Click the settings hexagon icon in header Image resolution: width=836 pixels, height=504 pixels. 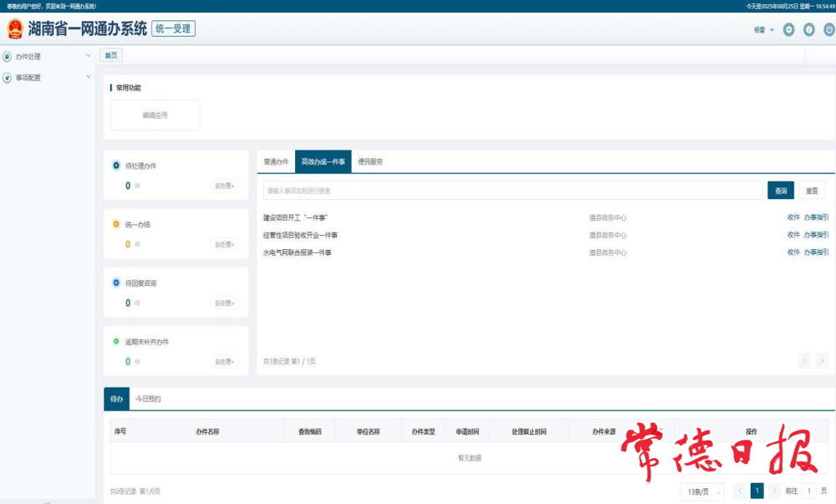[x=788, y=29]
